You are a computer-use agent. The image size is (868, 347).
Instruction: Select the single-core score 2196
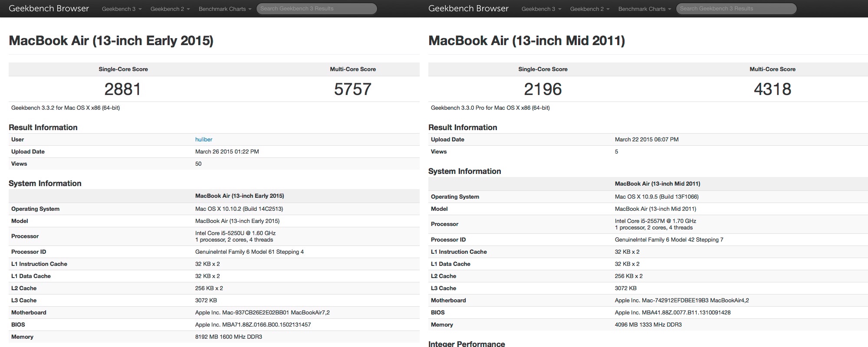(x=543, y=89)
